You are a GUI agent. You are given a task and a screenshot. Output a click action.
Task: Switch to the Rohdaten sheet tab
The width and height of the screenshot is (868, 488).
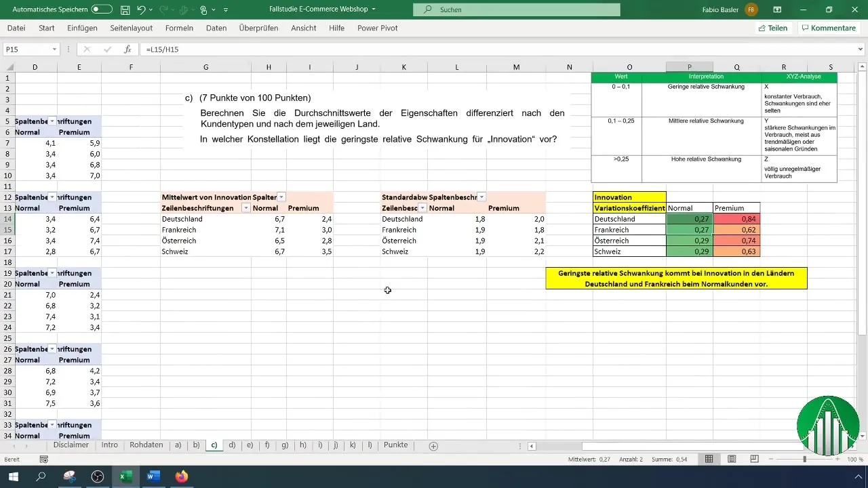click(x=146, y=445)
